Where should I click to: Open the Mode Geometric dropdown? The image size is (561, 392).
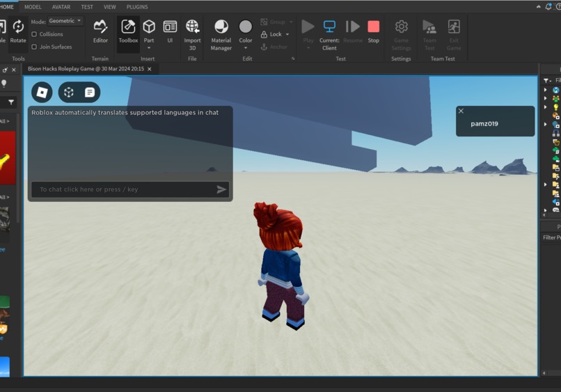click(x=65, y=21)
